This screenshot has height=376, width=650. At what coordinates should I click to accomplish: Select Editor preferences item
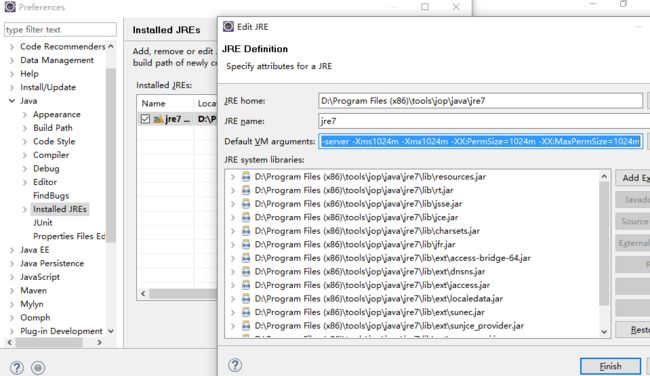45,182
